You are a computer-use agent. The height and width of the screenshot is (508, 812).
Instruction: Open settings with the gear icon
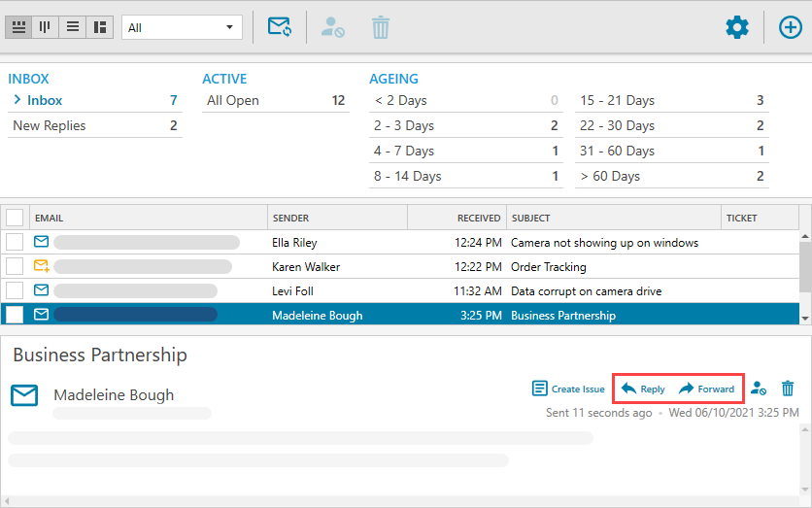click(x=737, y=27)
